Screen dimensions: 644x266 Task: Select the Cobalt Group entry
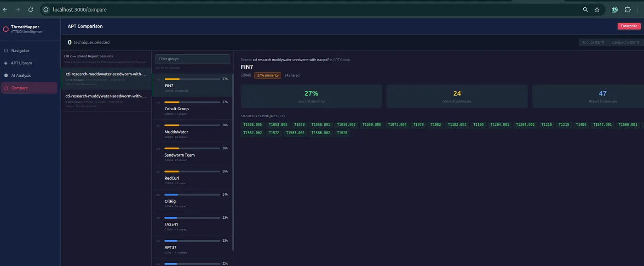[193, 108]
